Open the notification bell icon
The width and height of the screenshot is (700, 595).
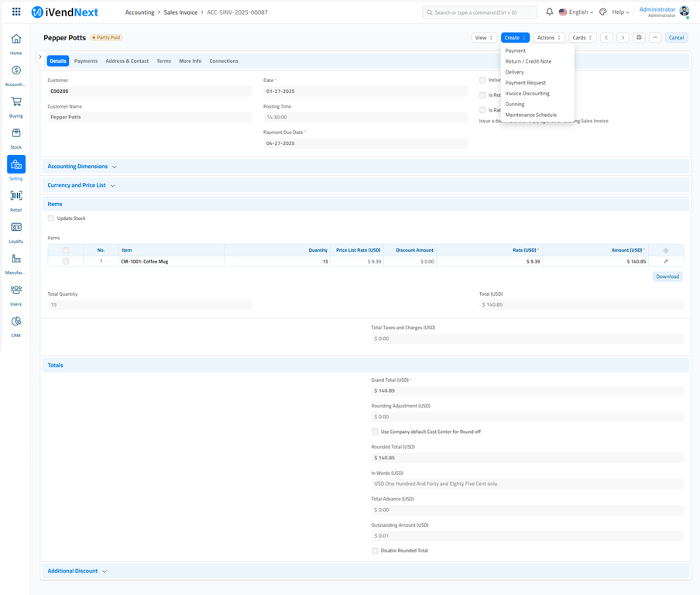550,12
